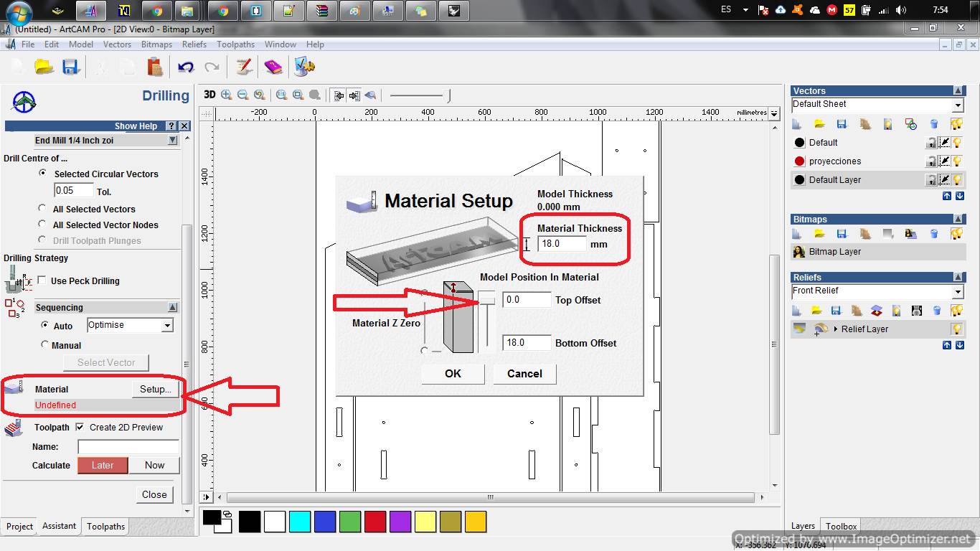Image resolution: width=980 pixels, height=551 pixels.
Task: Click the Previous Zoom magnifier icon
Action: [259, 95]
